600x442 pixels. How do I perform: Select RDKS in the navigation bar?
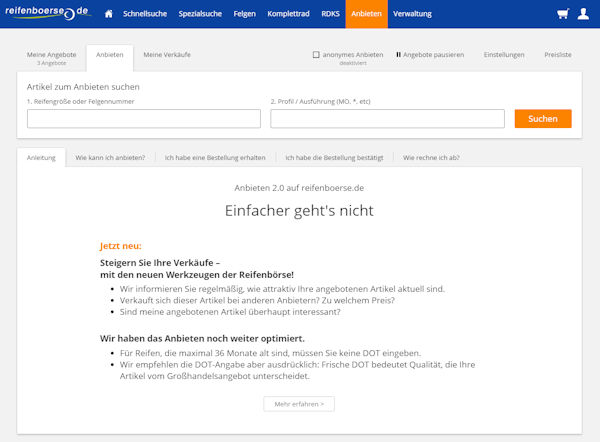(x=330, y=14)
